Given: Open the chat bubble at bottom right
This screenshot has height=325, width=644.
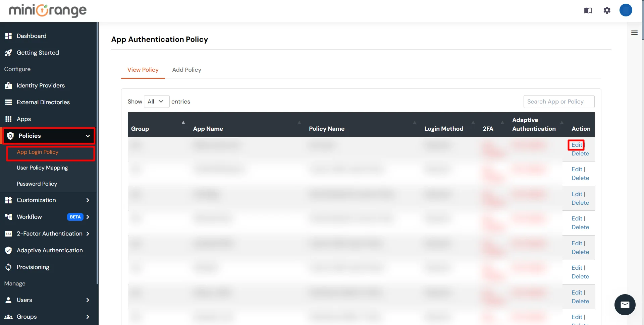Looking at the screenshot, I should point(625,305).
